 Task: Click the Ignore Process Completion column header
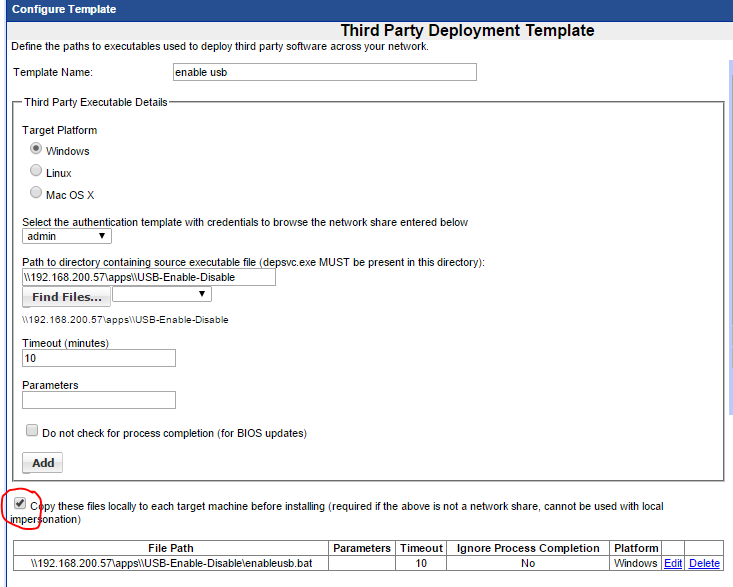tap(528, 548)
